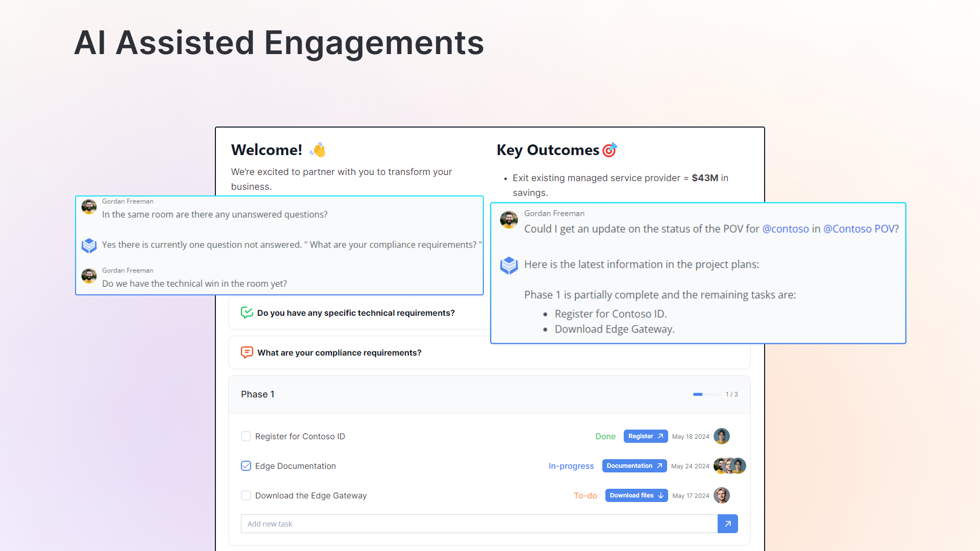Viewport: 980px width, 551px height.
Task: Expand the compliance requirements question
Action: click(339, 353)
